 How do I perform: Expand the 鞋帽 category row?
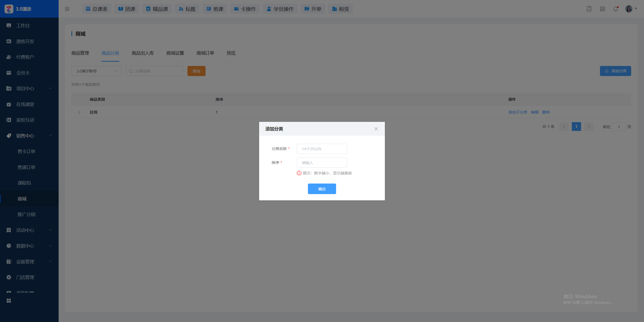point(79,112)
